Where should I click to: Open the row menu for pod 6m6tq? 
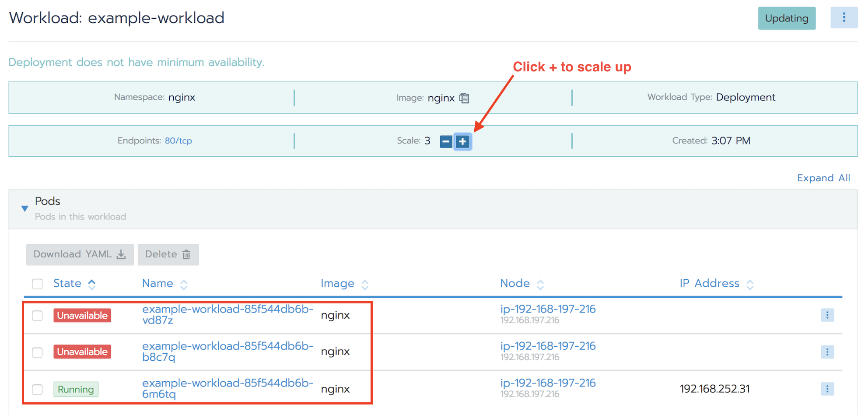tap(827, 389)
